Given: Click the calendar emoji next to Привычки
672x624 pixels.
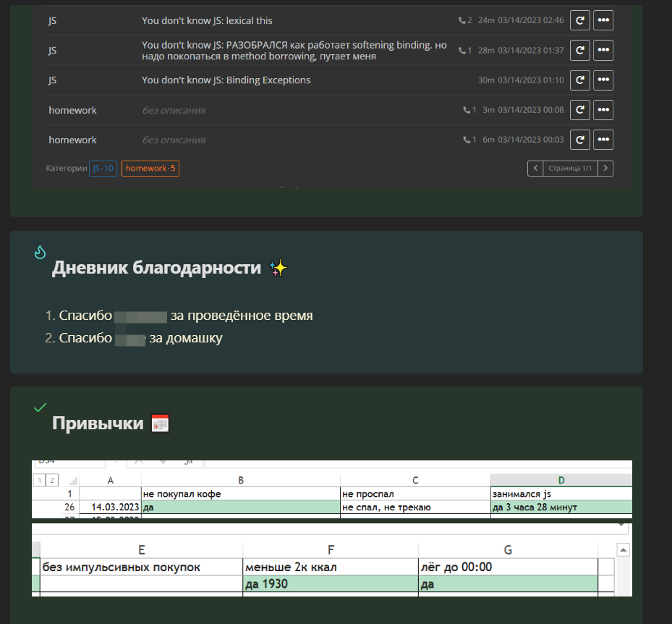Looking at the screenshot, I should [161, 423].
